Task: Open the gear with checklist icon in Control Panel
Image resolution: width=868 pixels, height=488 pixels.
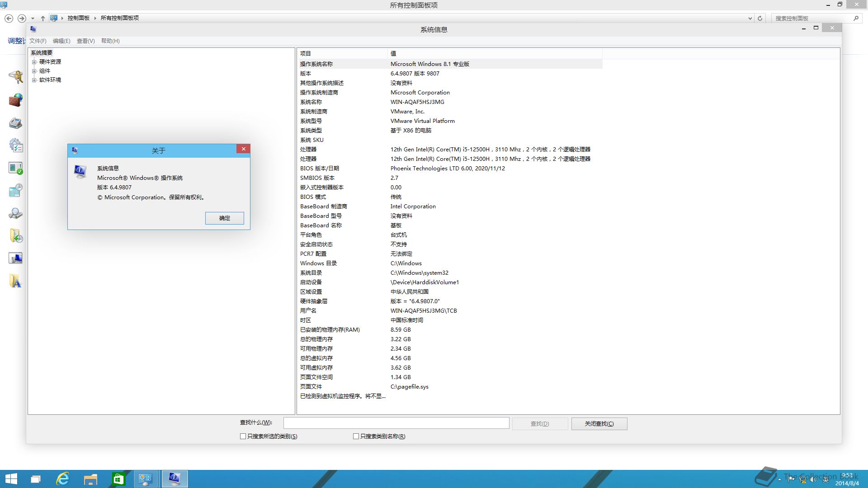Action: pos(16,145)
